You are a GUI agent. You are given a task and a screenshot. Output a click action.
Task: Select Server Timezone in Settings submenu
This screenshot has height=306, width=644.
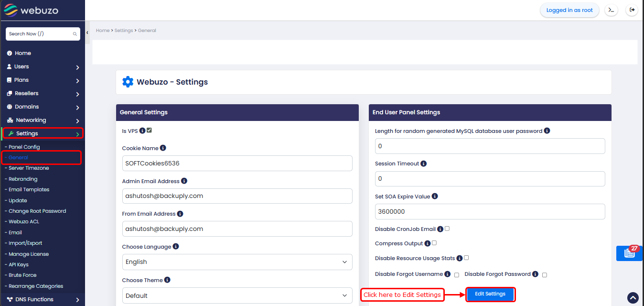[29, 168]
